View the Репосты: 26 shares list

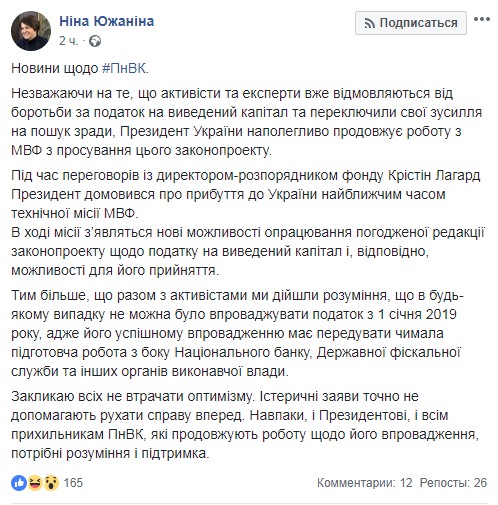point(453,483)
